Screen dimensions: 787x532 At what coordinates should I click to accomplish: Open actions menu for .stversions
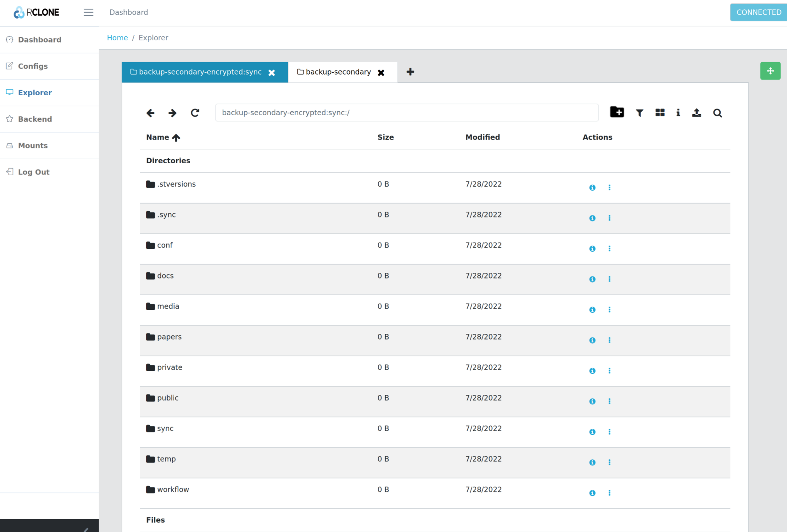(609, 188)
